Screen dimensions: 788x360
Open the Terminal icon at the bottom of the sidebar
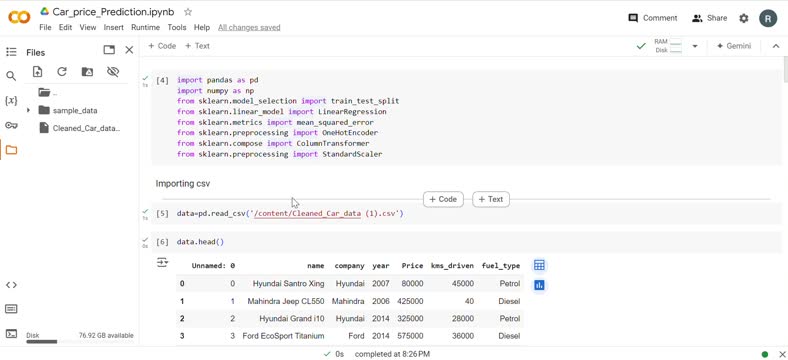(11, 334)
